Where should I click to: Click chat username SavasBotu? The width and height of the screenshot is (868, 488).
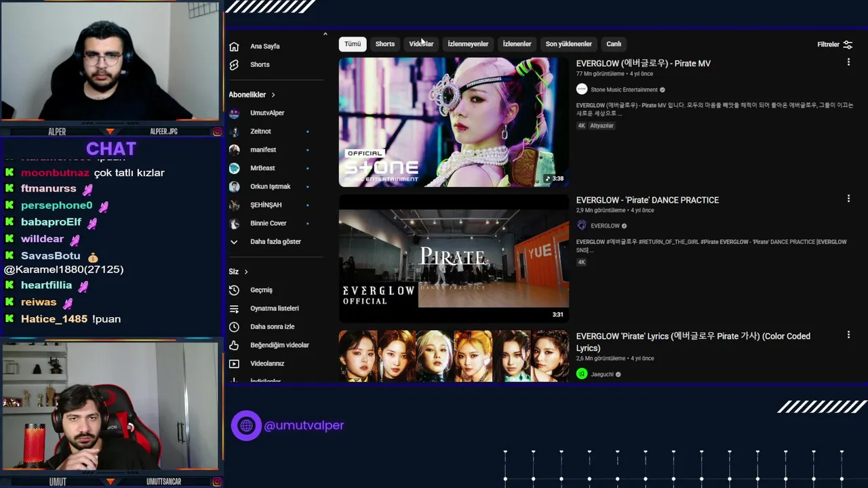(x=50, y=256)
